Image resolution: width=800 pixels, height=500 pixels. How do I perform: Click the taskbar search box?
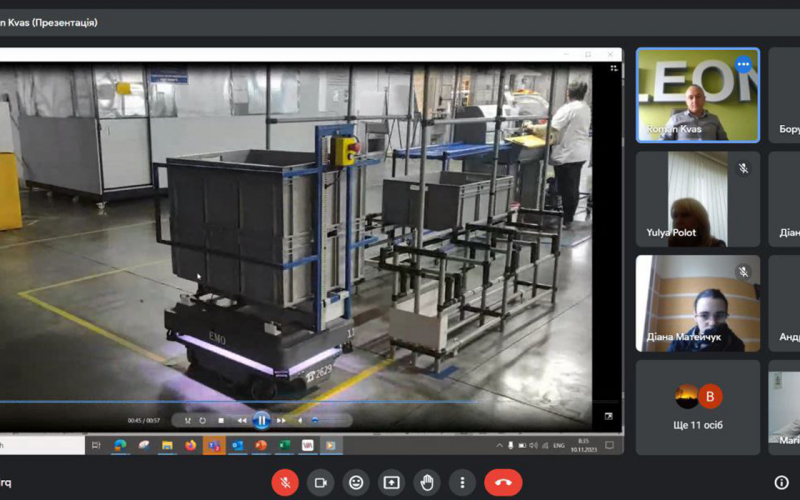point(42,445)
